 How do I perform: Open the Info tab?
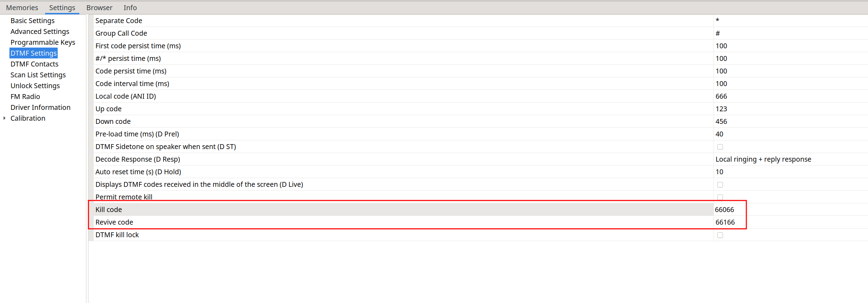(130, 8)
